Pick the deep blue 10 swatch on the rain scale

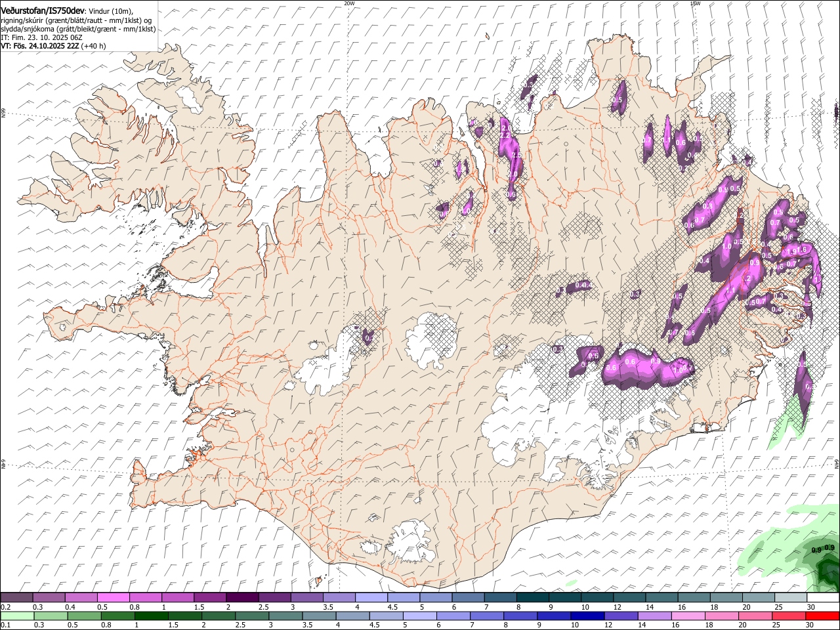coord(588,616)
